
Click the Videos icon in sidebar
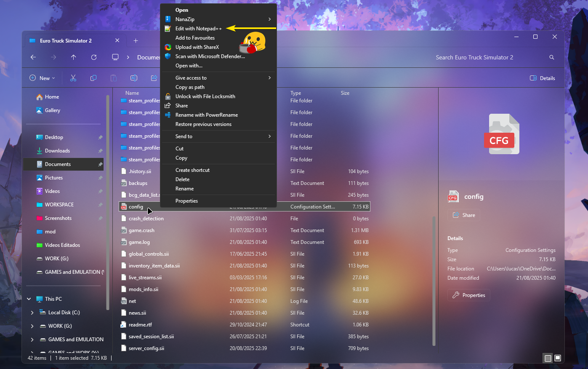coord(40,191)
